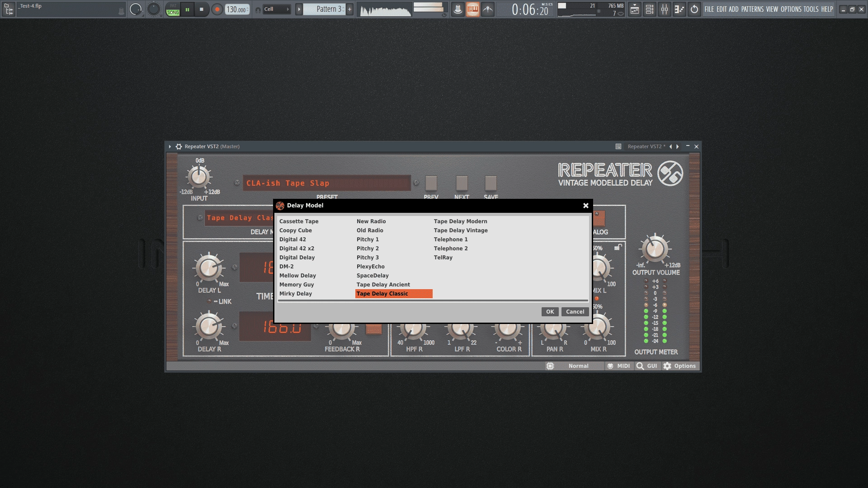This screenshot has width=868, height=488.
Task: Select highlighted Tape Delay Classic model
Action: pos(394,294)
